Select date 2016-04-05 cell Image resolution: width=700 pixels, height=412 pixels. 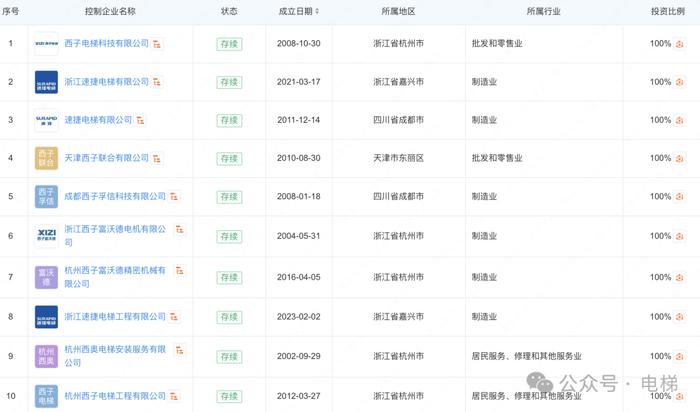[299, 277]
